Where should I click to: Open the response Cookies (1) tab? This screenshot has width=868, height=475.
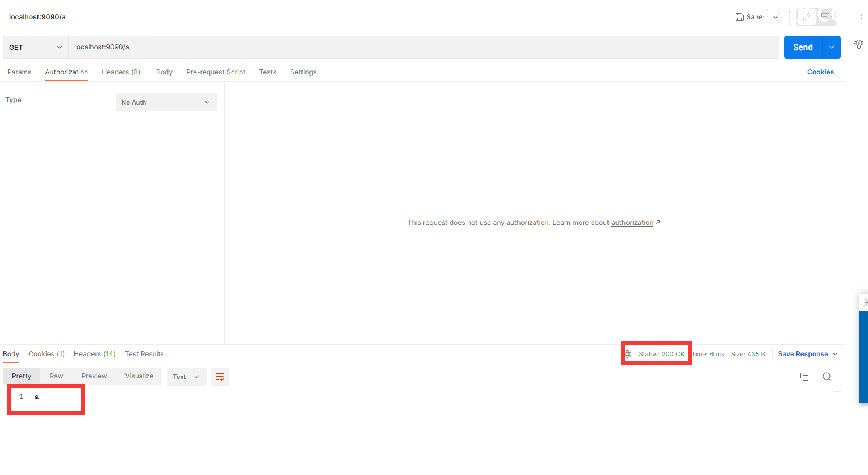[x=47, y=354]
